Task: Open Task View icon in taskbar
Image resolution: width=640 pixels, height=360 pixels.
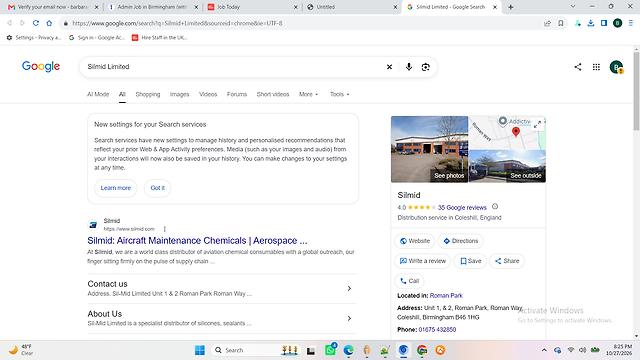Action: click(311, 350)
